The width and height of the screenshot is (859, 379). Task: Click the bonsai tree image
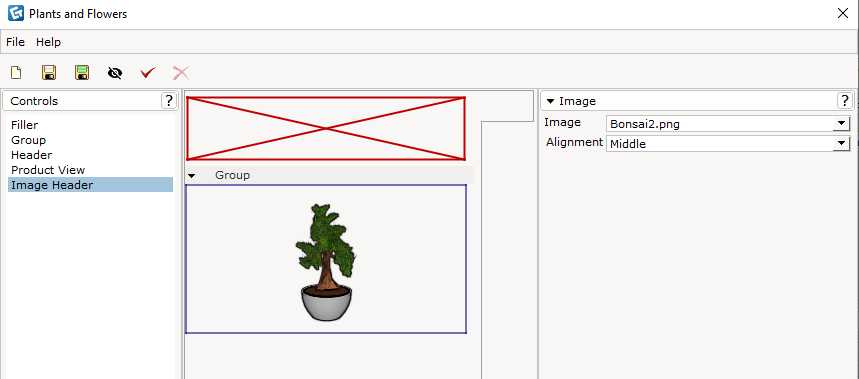[326, 262]
